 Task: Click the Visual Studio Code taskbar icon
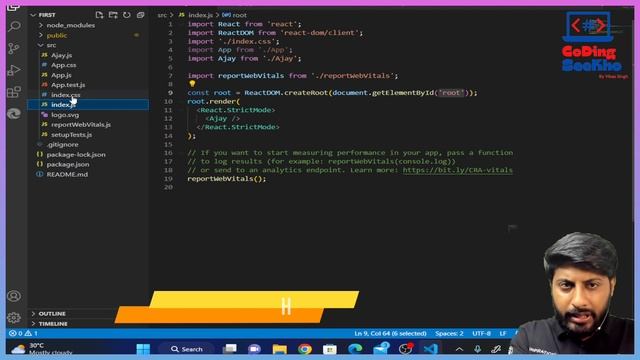(430, 349)
